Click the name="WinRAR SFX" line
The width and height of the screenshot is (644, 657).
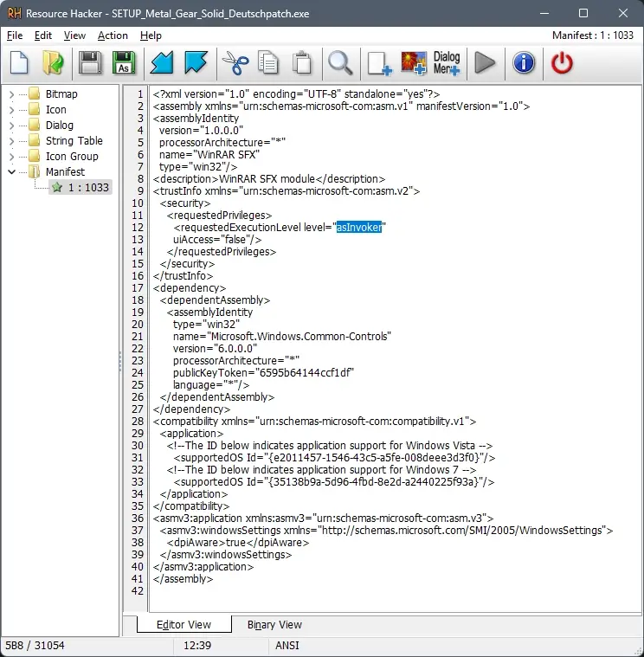(x=209, y=155)
